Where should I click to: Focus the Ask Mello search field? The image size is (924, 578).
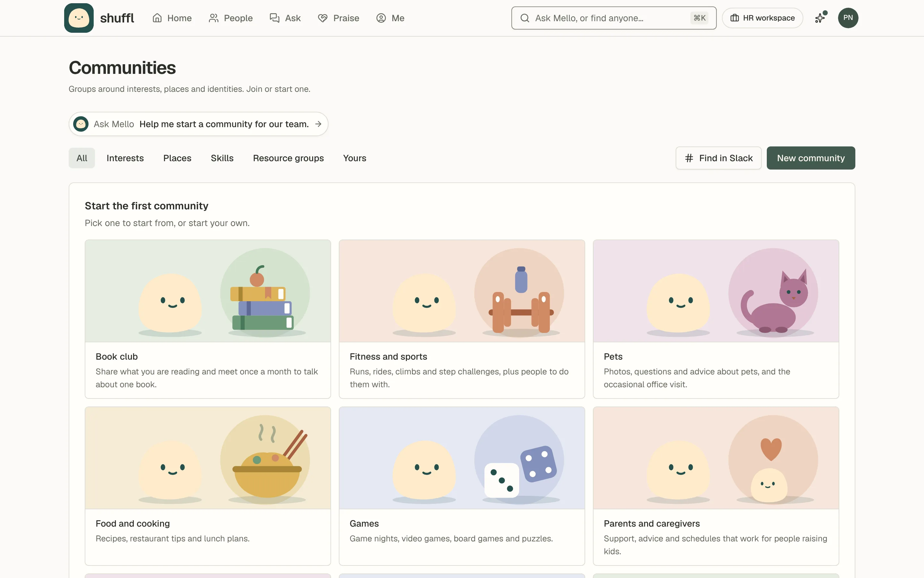click(x=613, y=18)
